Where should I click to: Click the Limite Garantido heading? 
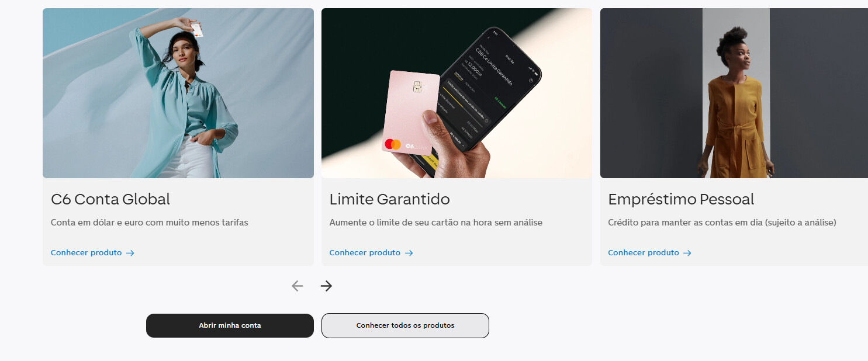pos(390,199)
